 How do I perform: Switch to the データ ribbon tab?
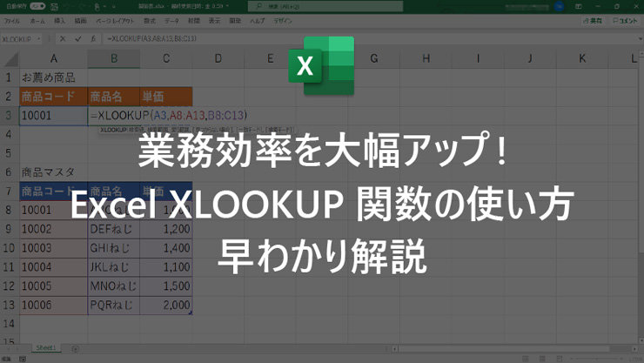(x=171, y=21)
